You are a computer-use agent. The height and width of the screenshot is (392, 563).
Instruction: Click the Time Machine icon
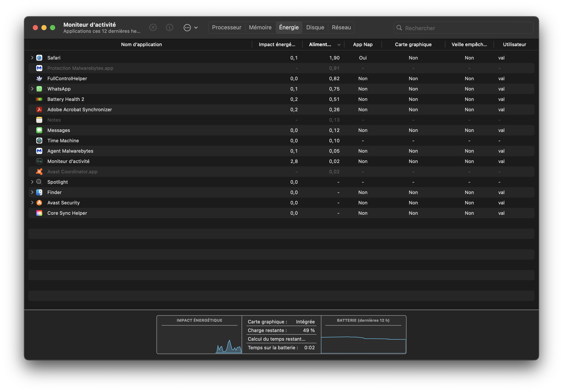click(x=39, y=141)
